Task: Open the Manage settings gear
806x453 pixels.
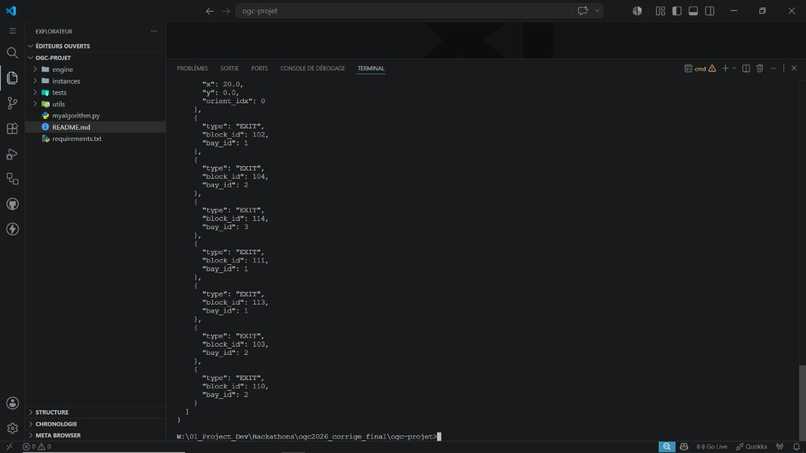Action: coord(12,428)
